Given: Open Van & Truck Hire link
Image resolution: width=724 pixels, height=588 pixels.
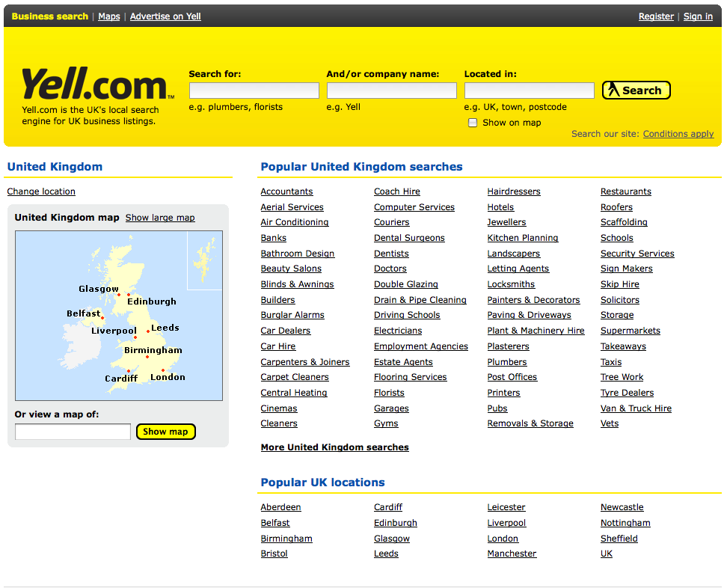Looking at the screenshot, I should [x=636, y=408].
